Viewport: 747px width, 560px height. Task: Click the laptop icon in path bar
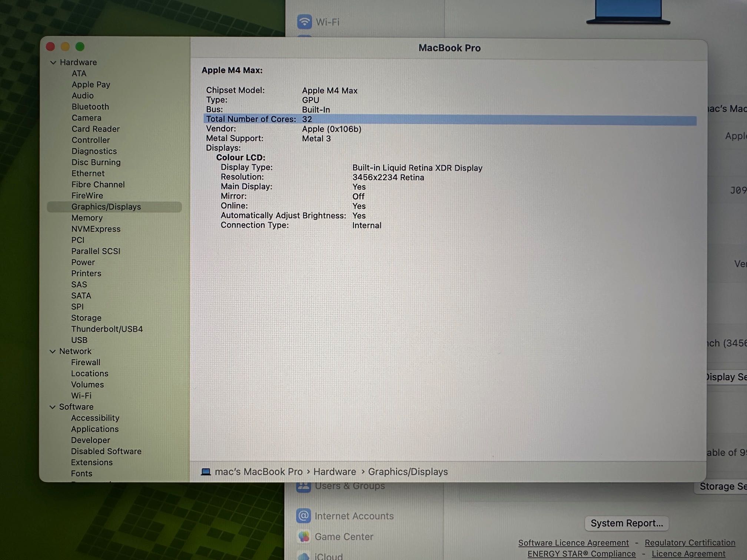pyautogui.click(x=206, y=472)
